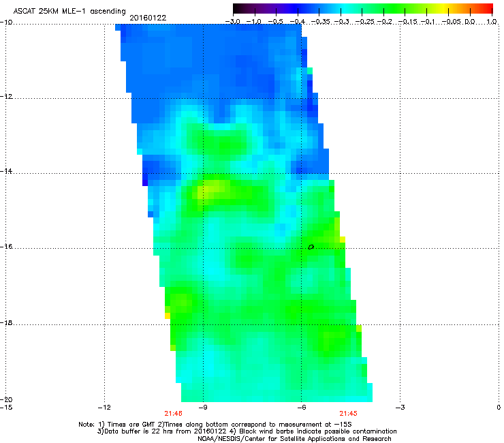Click the -20 latitude axis label
The height and width of the screenshot is (443, 504).
point(6,399)
